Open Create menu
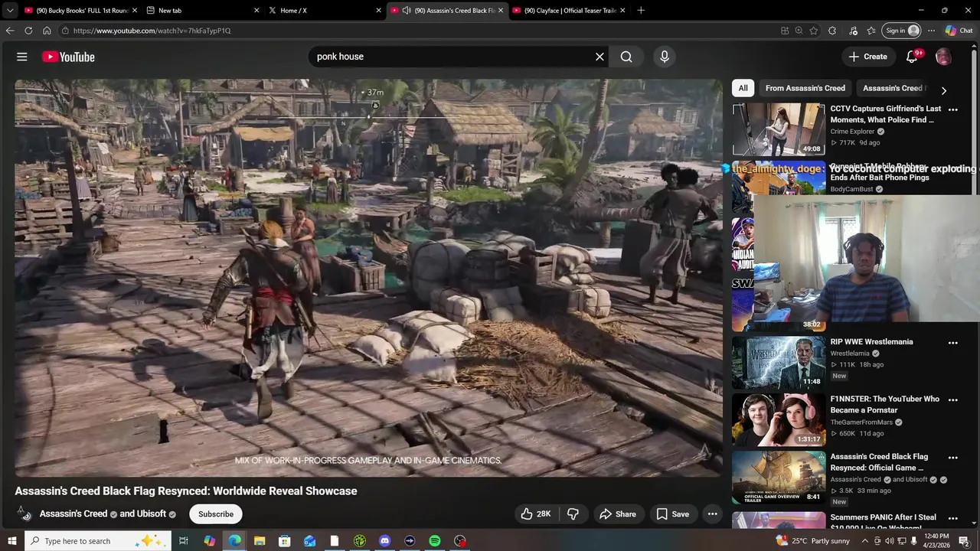 coord(867,57)
